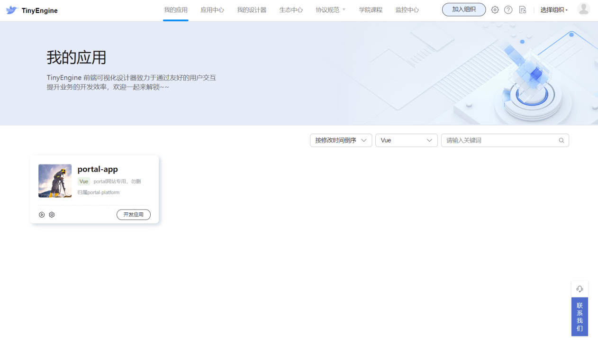Switch to the 我的设计器 tab
598x364 pixels.
tap(252, 9)
